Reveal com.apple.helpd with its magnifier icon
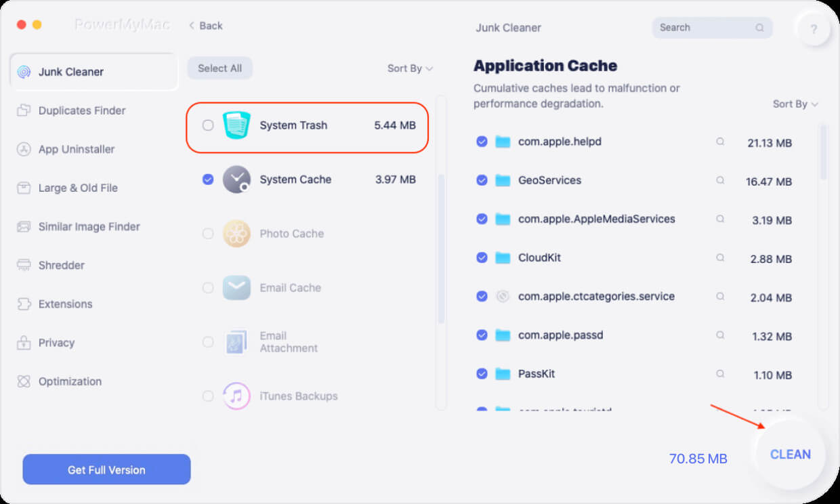 pyautogui.click(x=720, y=142)
